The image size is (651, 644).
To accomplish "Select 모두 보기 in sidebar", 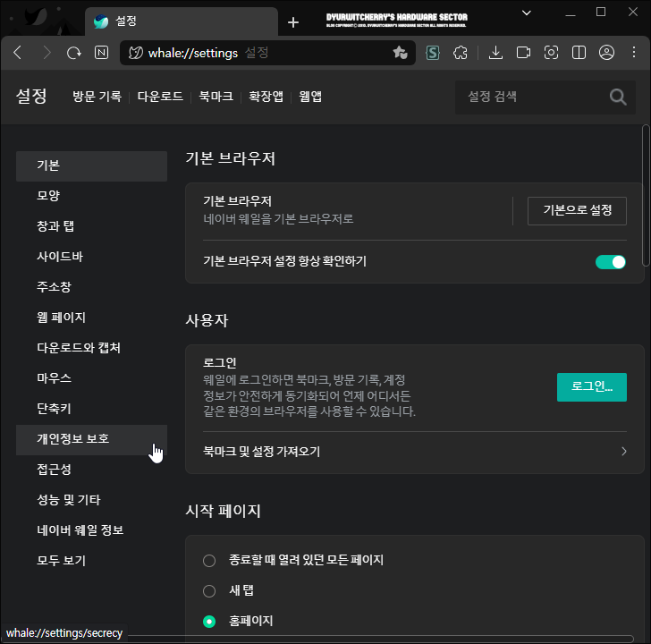I will point(91,561).
